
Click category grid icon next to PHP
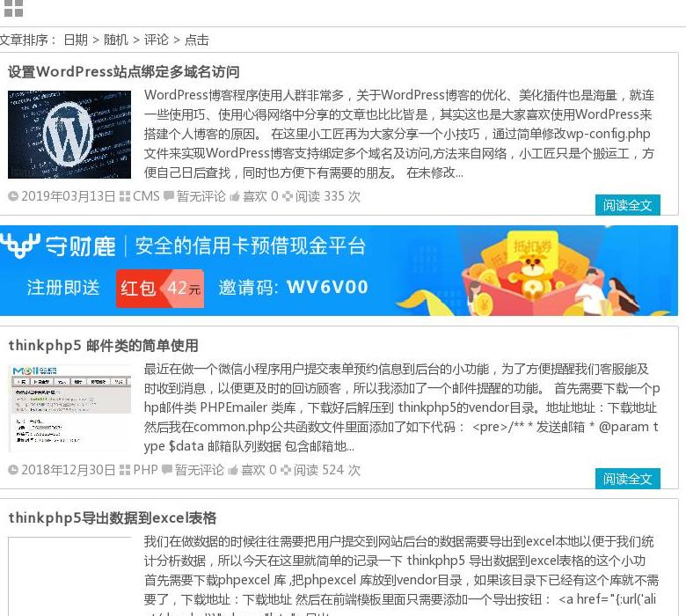pos(125,470)
